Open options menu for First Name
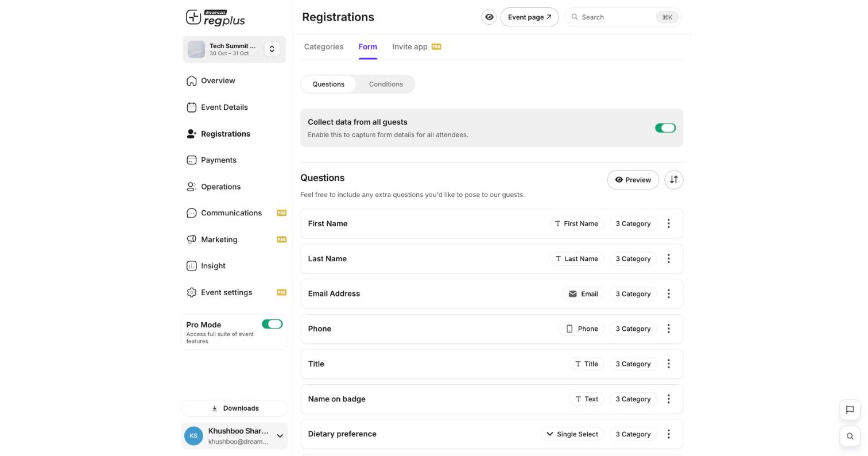868x456 pixels. [x=668, y=223]
